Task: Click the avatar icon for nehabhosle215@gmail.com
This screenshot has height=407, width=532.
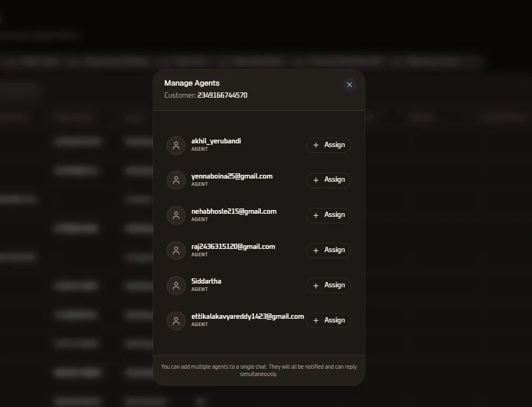Action: pyautogui.click(x=176, y=215)
